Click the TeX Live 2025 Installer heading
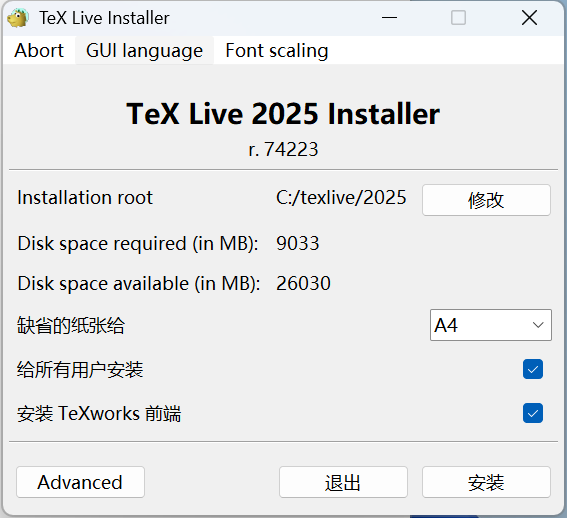The width and height of the screenshot is (567, 518). 283,114
